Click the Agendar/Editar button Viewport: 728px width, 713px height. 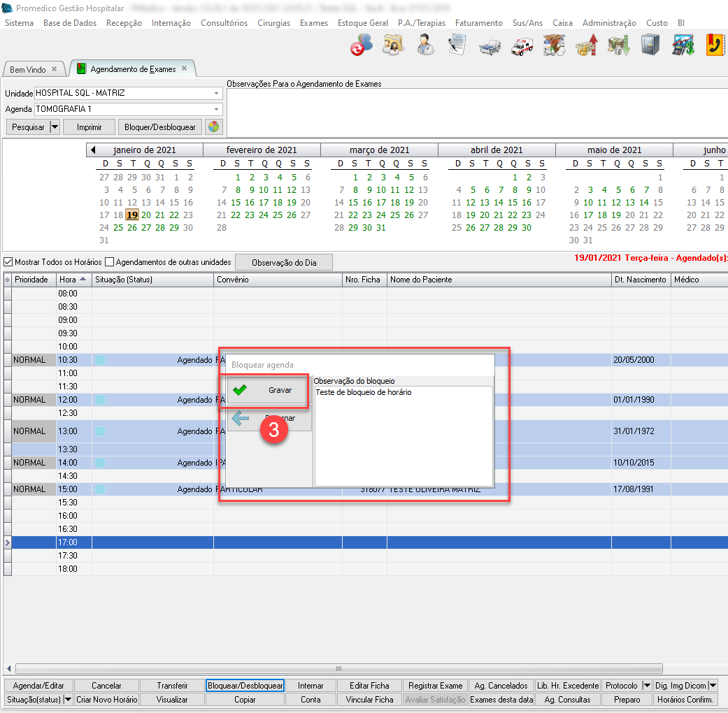click(38, 686)
